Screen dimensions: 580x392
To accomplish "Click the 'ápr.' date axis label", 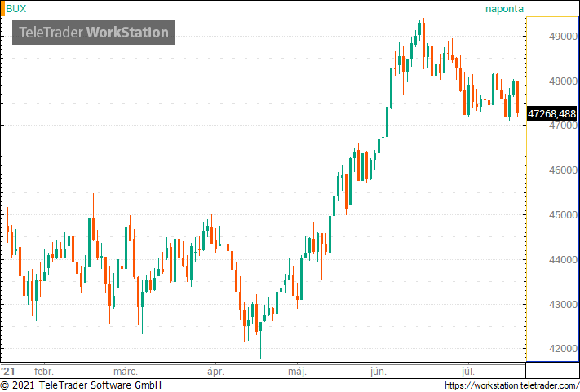I will [215, 372].
